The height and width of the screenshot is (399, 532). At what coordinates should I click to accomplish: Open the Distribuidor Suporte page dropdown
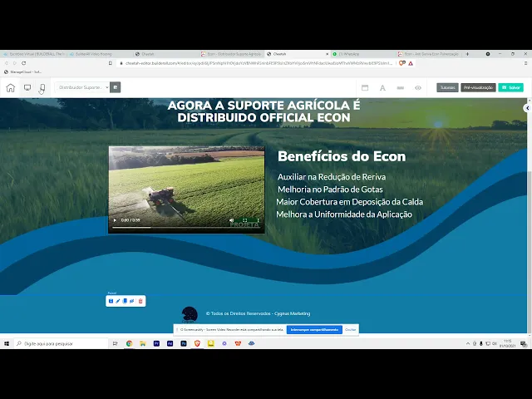(82, 87)
